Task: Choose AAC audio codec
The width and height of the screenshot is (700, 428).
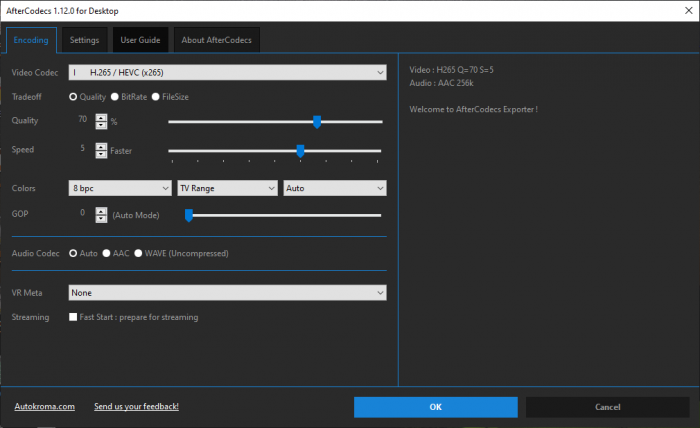Action: tap(106, 254)
